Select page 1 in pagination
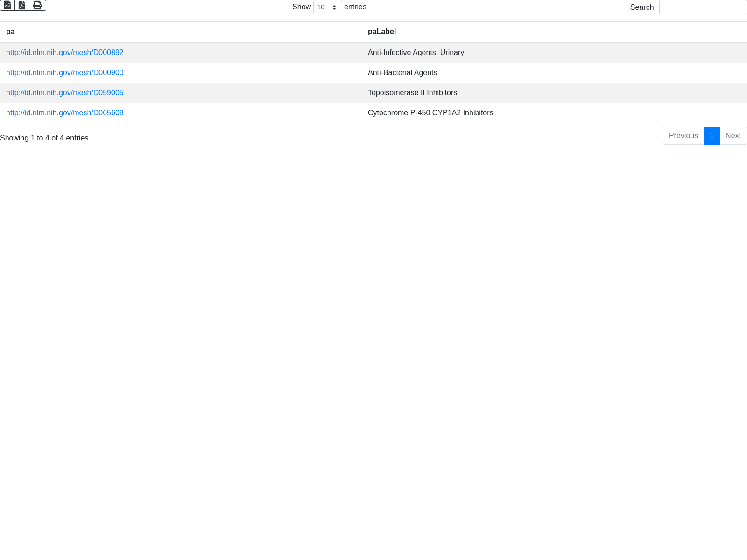The image size is (747, 560). click(x=712, y=136)
